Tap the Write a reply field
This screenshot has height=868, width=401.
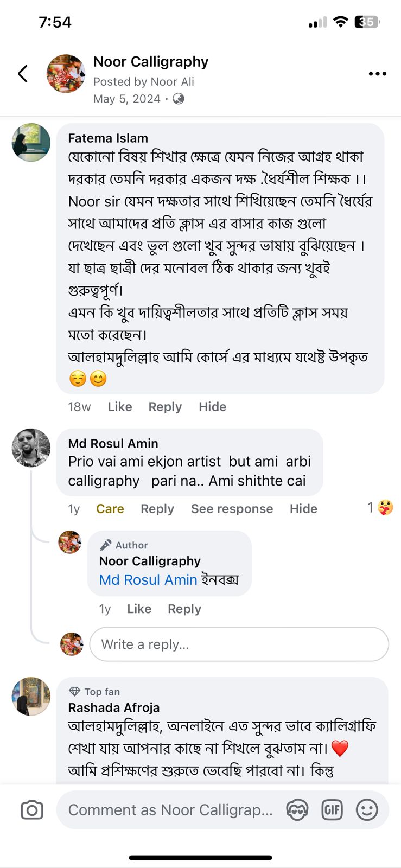pyautogui.click(x=239, y=644)
